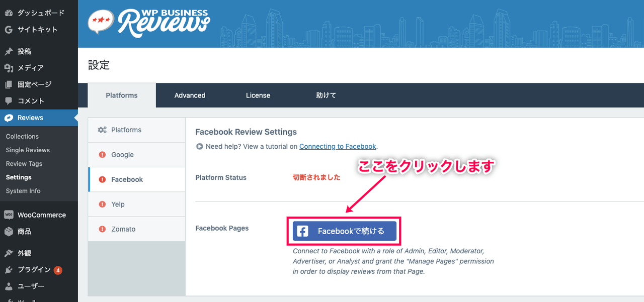644x302 pixels.
Task: Click the Reviews menu icon
Action: tap(9, 118)
